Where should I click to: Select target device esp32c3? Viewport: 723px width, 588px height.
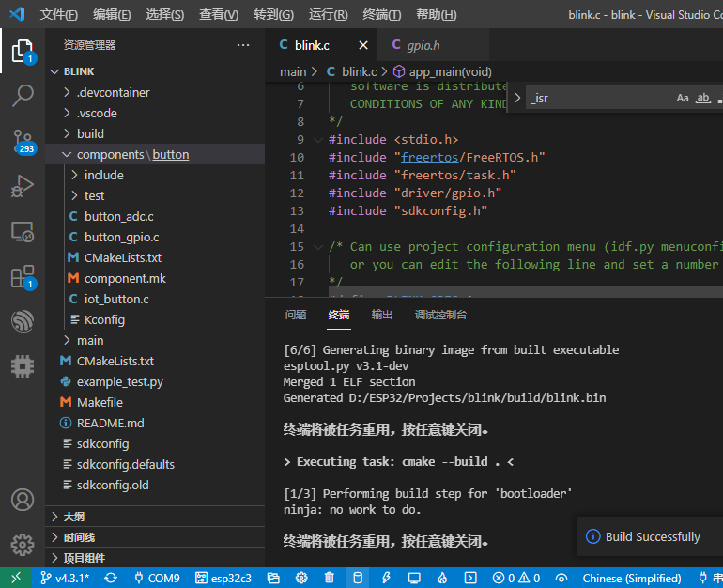point(223,578)
